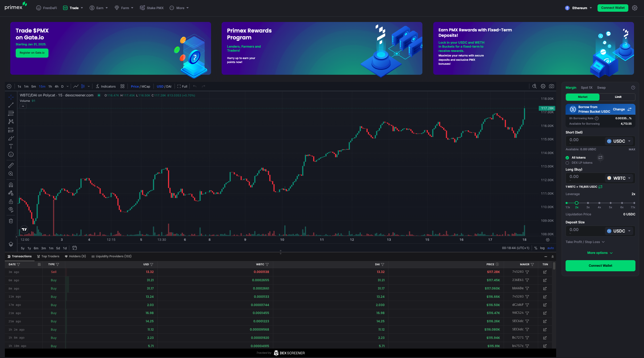
Task: Open Long token WBTC dropdown
Action: click(x=619, y=178)
